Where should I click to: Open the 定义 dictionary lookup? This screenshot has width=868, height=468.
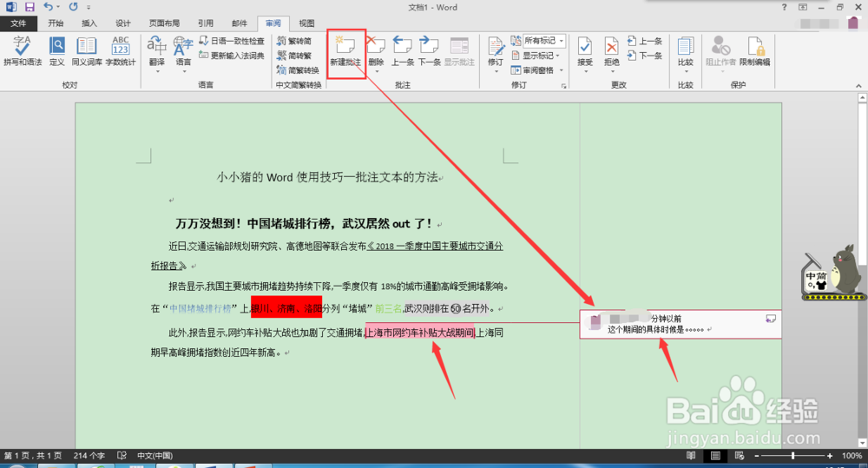click(x=57, y=51)
